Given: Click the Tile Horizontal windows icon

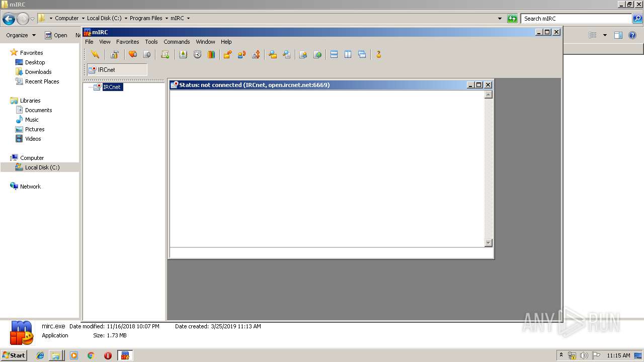Looking at the screenshot, I should pos(334,54).
